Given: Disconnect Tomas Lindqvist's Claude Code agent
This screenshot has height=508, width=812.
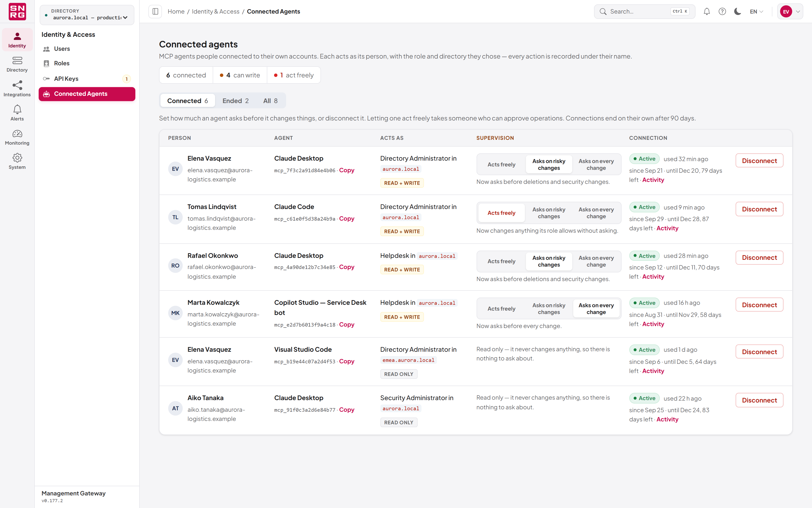Looking at the screenshot, I should (x=759, y=209).
